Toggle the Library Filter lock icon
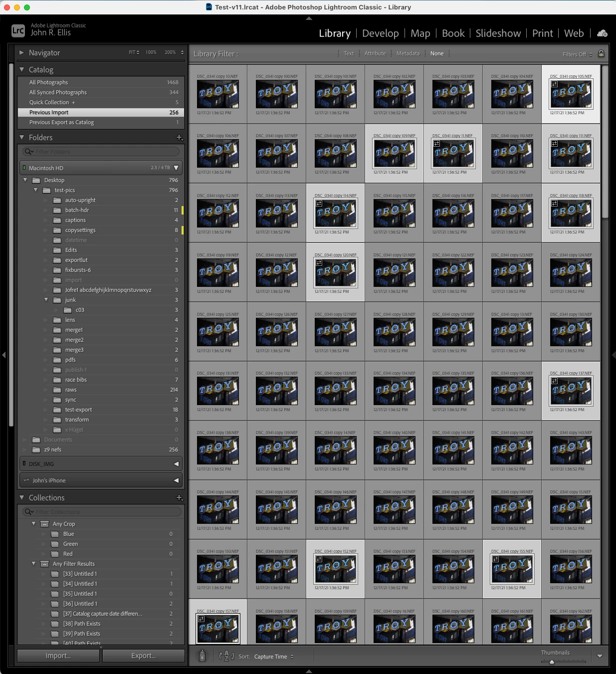The image size is (616, 674). [x=601, y=53]
